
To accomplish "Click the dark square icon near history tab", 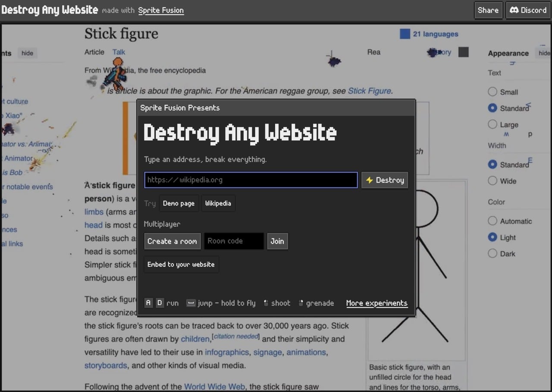I will (463, 52).
